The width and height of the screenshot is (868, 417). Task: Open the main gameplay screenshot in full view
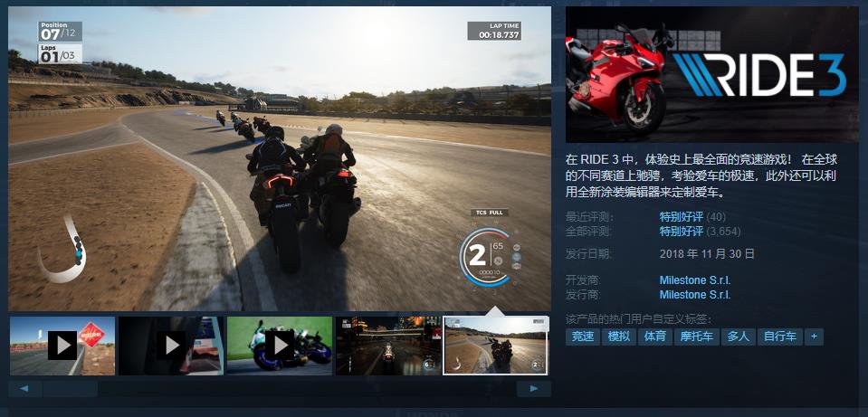click(280, 158)
